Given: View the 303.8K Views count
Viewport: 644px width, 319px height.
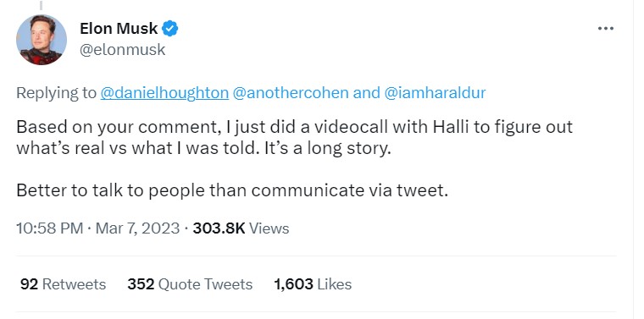Looking at the screenshot, I should (x=241, y=228).
